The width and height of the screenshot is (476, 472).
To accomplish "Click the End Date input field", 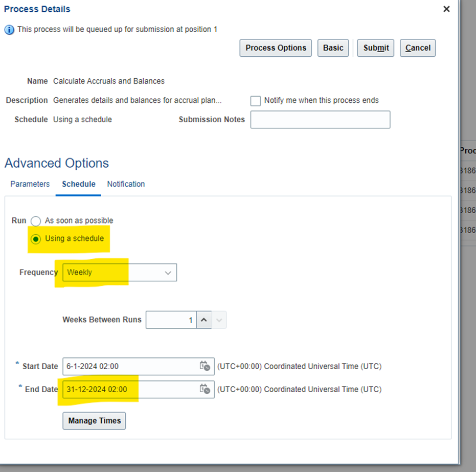I will click(x=128, y=389).
